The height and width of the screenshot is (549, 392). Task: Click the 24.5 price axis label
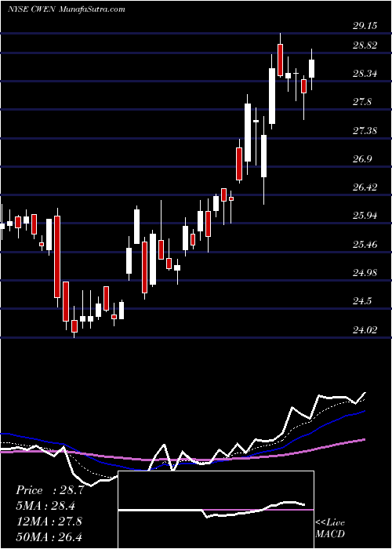pyautogui.click(x=362, y=301)
